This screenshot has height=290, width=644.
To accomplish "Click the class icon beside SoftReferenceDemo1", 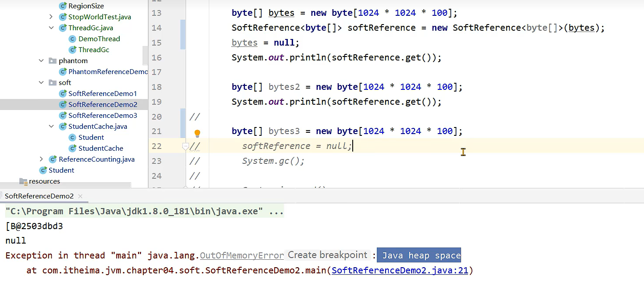I will point(63,94).
